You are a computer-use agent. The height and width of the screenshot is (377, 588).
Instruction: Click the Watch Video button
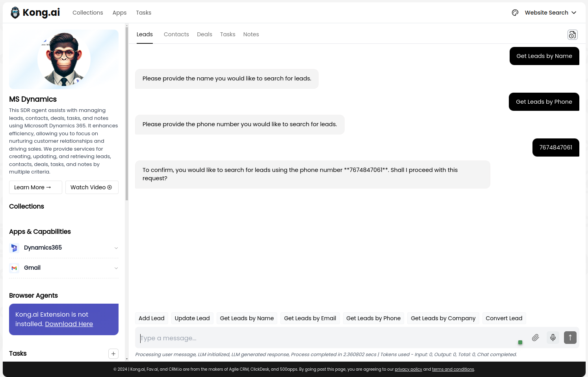coord(92,187)
